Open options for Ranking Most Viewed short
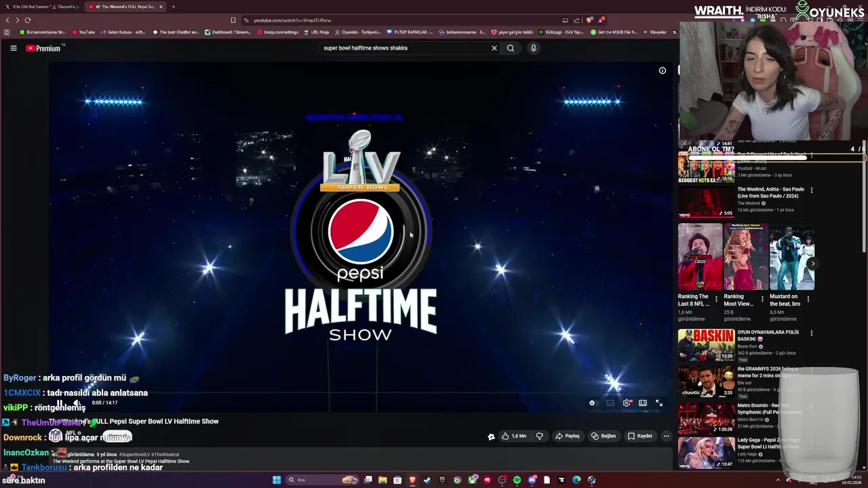This screenshot has width=868, height=488. tap(762, 299)
